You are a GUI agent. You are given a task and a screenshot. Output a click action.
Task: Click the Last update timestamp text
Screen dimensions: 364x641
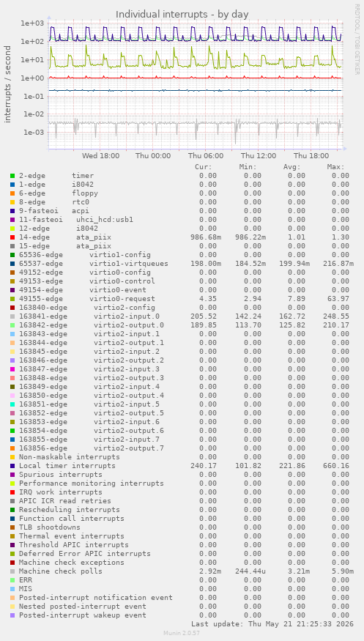(272, 624)
